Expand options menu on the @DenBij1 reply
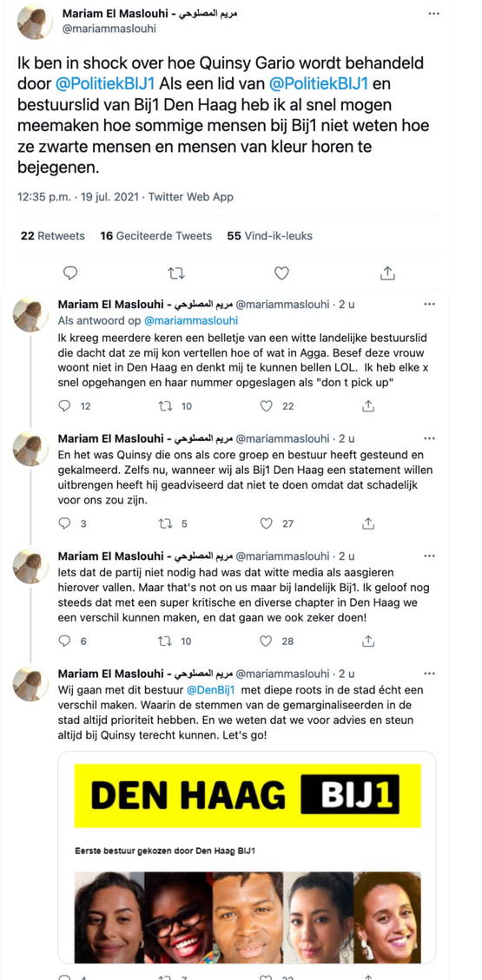Screen dimensions: 482x980 (430, 674)
